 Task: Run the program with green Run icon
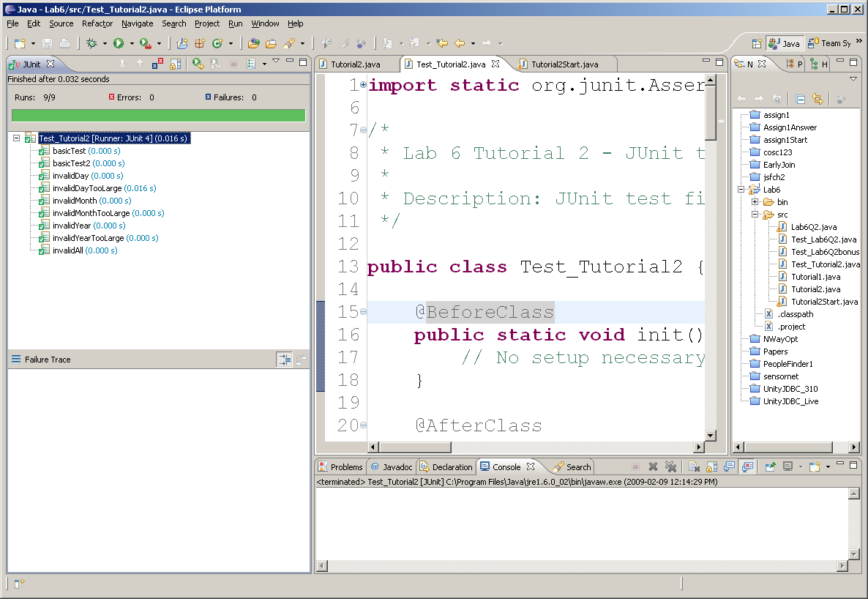[x=119, y=43]
